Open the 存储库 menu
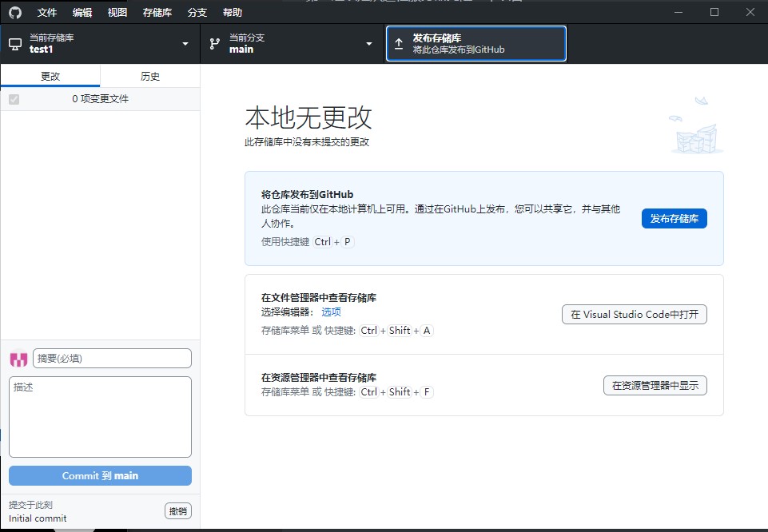The height and width of the screenshot is (532, 768). click(x=157, y=13)
